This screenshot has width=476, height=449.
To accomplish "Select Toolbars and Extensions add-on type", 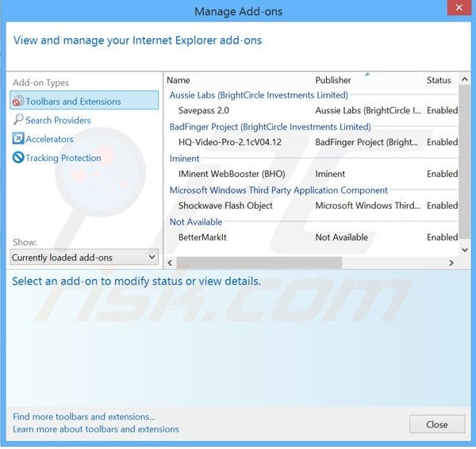I will (x=84, y=100).
